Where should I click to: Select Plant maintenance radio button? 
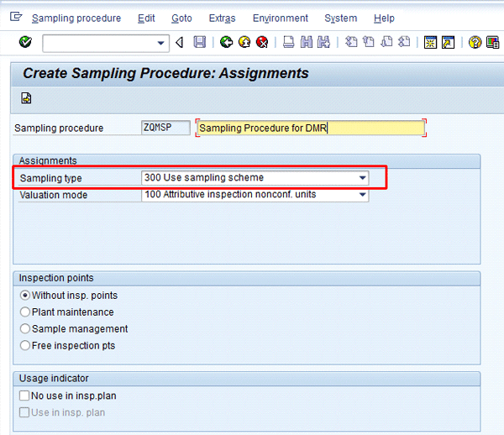pyautogui.click(x=25, y=312)
